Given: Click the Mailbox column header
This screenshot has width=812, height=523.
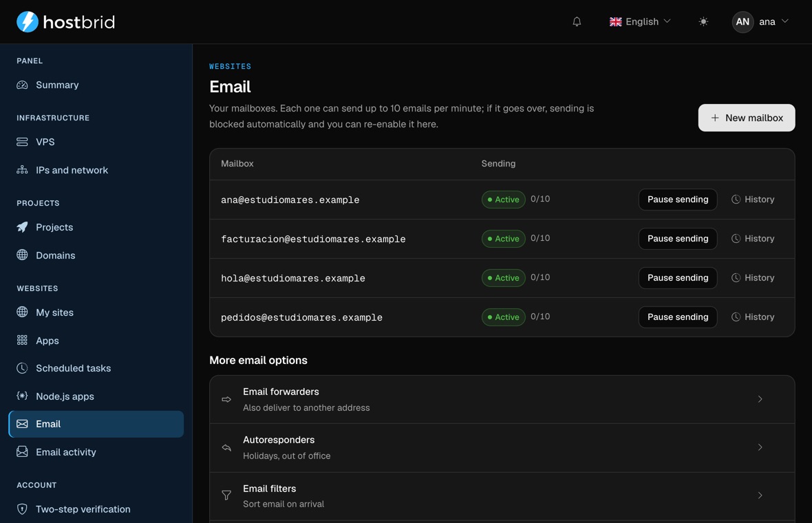Looking at the screenshot, I should [237, 164].
